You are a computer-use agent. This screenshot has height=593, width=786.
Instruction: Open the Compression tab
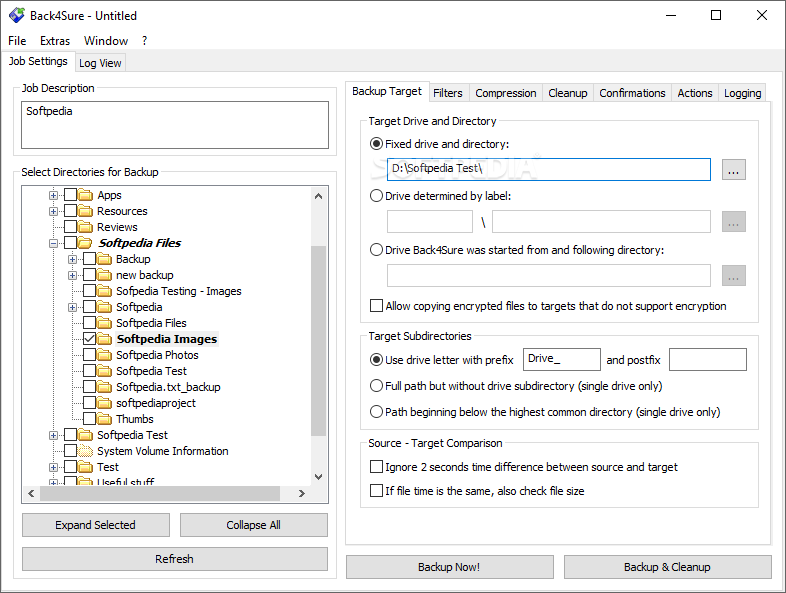click(x=506, y=93)
